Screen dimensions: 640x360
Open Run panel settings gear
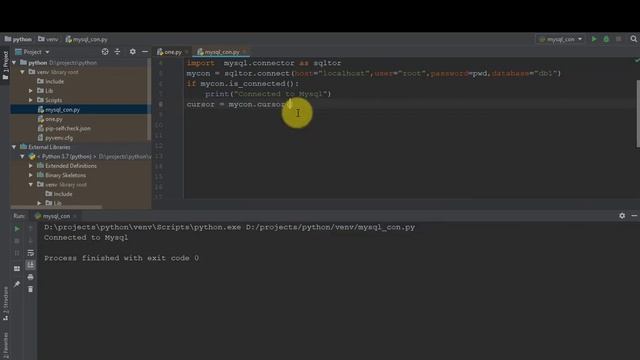click(622, 216)
